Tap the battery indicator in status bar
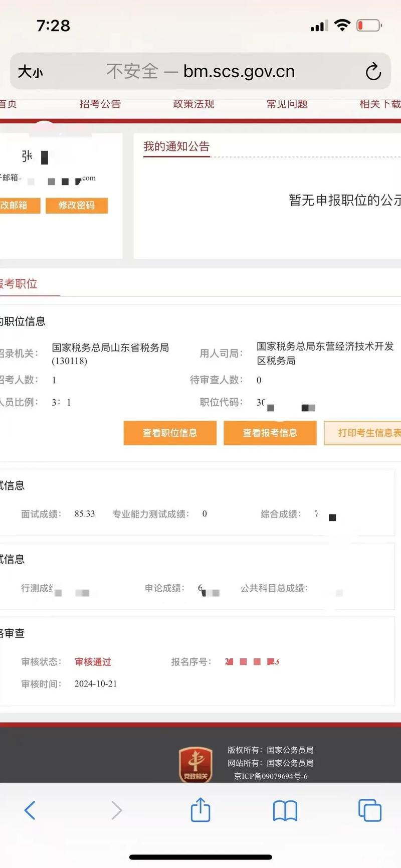 [x=369, y=25]
